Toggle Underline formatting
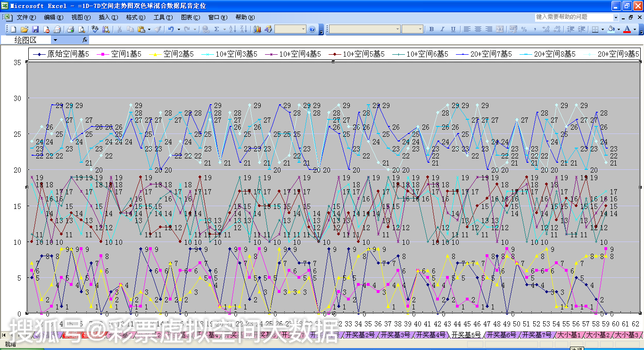Screen dimensions: 644x350 pos(453,29)
